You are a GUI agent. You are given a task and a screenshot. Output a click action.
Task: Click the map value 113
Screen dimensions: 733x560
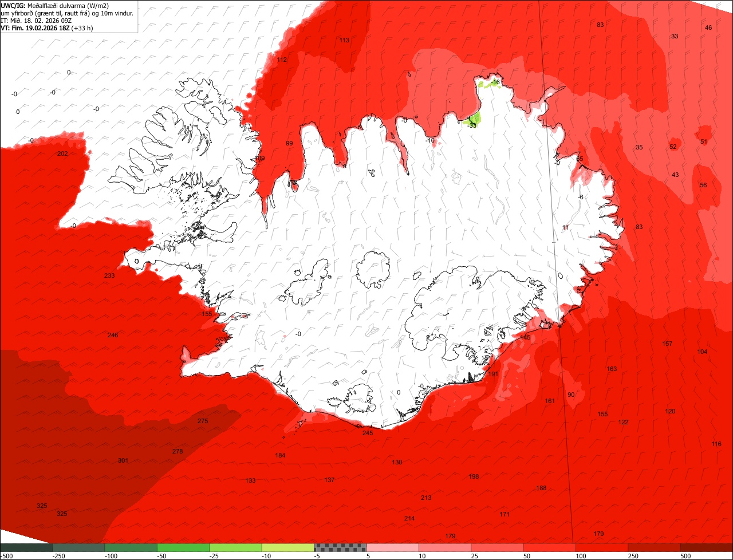point(344,40)
